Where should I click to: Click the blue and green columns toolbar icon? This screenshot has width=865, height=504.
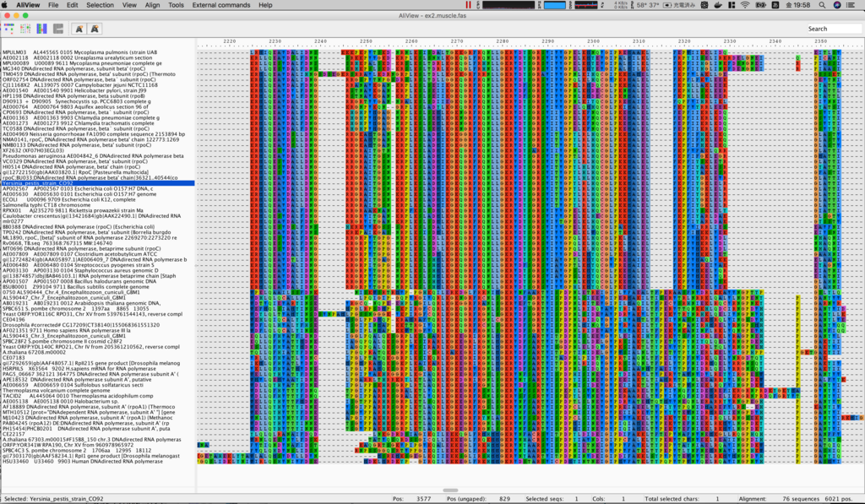pos(42,28)
